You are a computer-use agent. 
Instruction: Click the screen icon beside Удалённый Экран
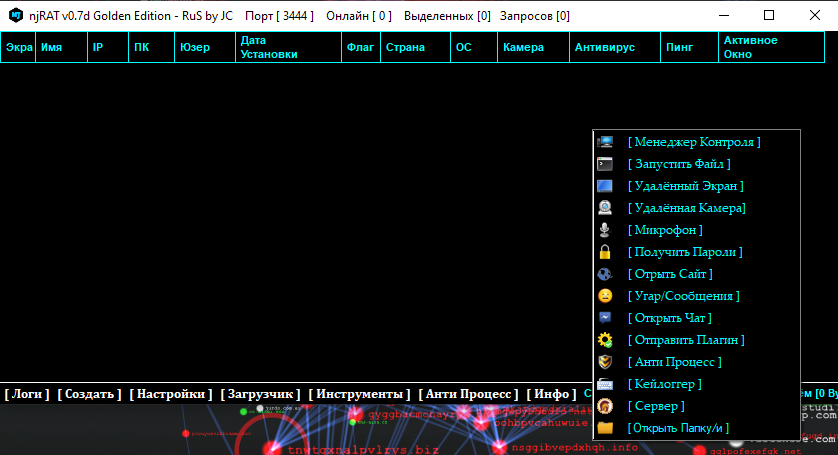pos(605,186)
